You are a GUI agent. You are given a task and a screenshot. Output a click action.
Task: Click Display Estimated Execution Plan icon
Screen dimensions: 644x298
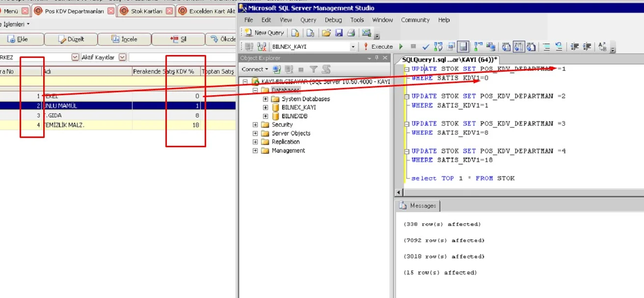click(439, 47)
